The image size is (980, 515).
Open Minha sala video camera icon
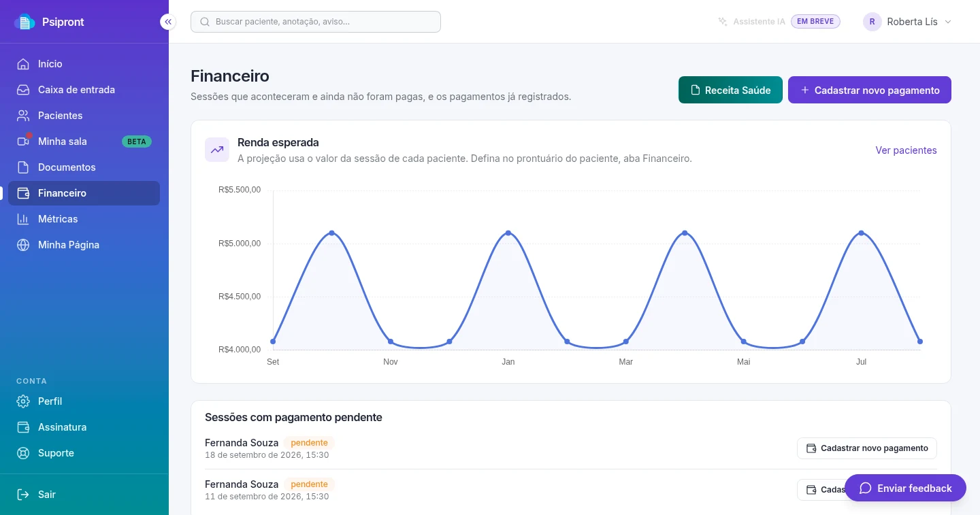[23, 142]
